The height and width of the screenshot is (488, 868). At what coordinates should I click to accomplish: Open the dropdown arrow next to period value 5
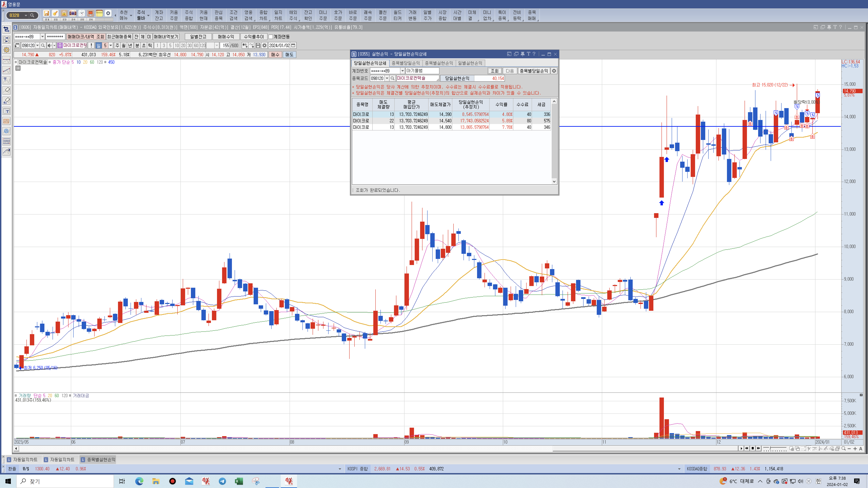tap(111, 45)
